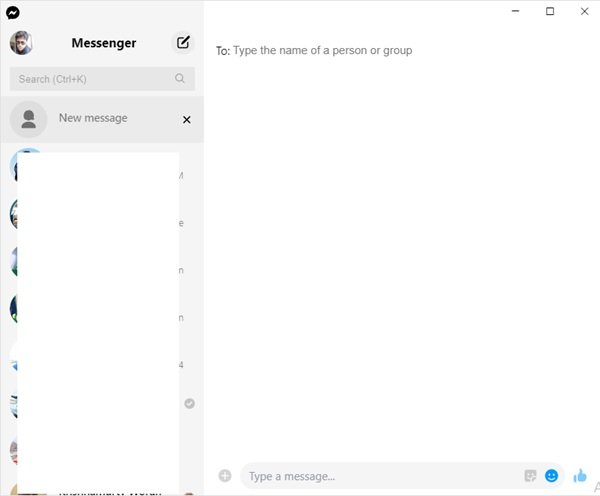Viewport: 600px width, 496px height.
Task: Select the New message conversation row
Action: [102, 119]
